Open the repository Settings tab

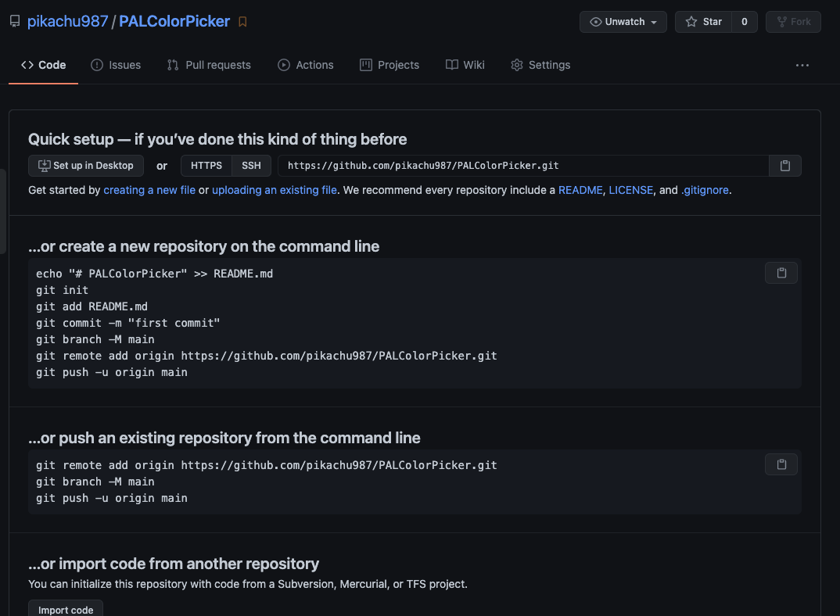[x=540, y=66]
